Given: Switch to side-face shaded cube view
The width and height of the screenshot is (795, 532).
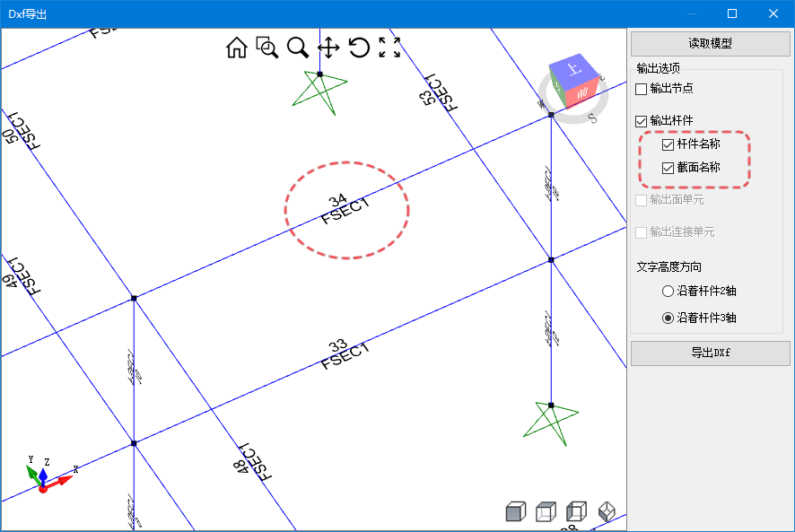Looking at the screenshot, I should click(577, 512).
